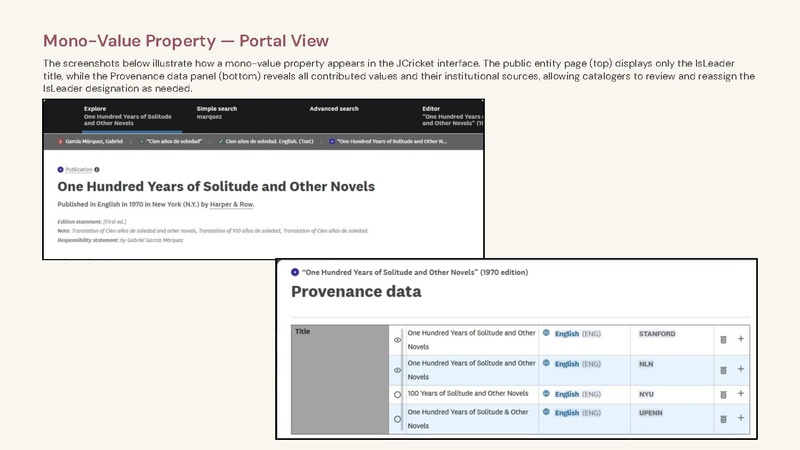The height and width of the screenshot is (450, 800).
Task: Toggle eye visibility for STANFORD title
Action: [x=397, y=340]
